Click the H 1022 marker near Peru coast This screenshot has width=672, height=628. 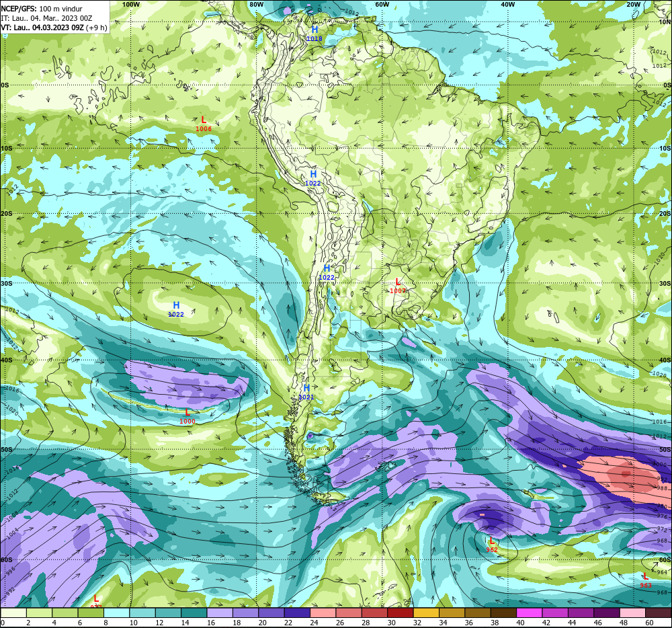(313, 178)
